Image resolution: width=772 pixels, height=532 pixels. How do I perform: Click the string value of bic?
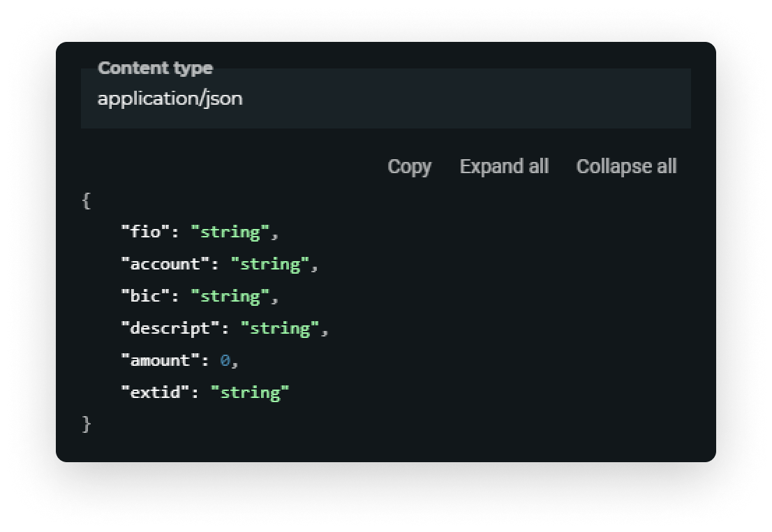230,296
